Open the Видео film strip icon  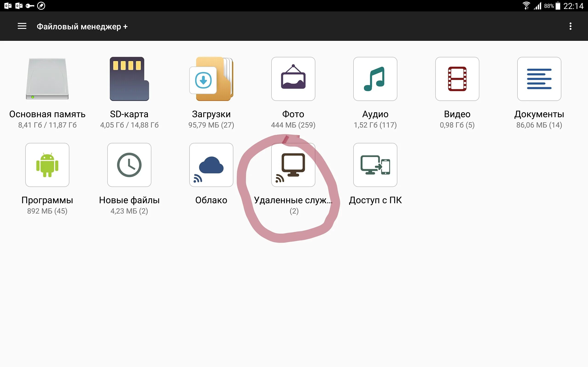(457, 79)
